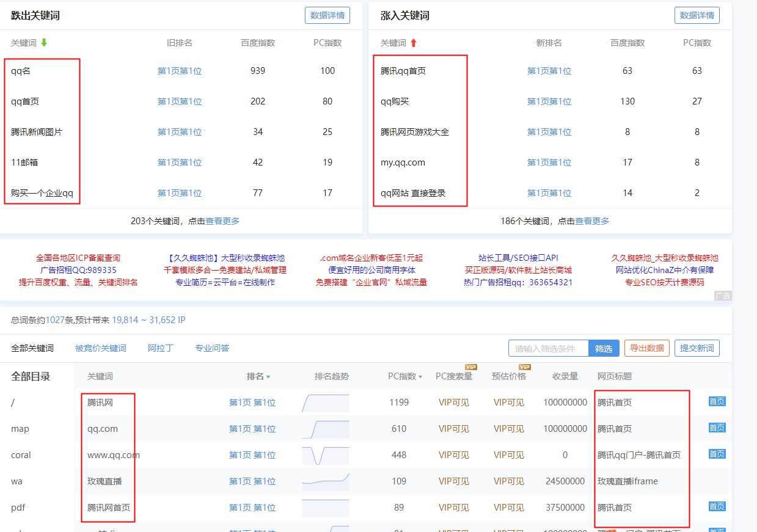Switch to 专业问答 tab
This screenshot has height=532, width=757.
(212, 348)
